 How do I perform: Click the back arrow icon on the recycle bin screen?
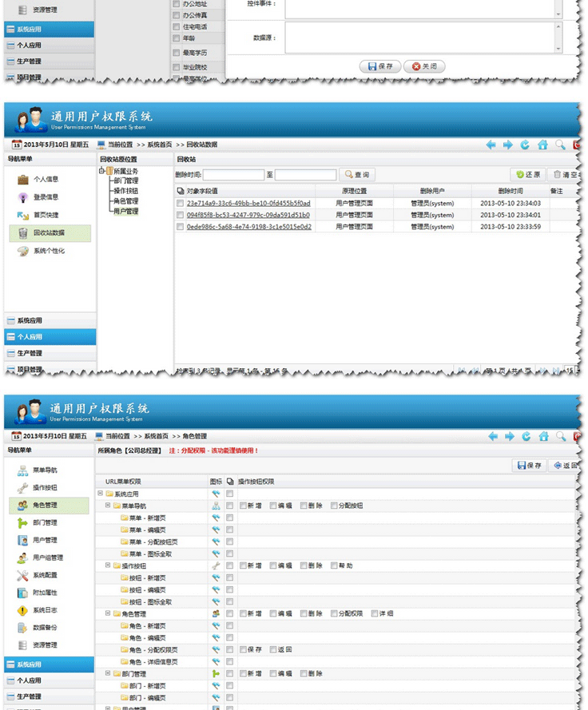coord(491,145)
